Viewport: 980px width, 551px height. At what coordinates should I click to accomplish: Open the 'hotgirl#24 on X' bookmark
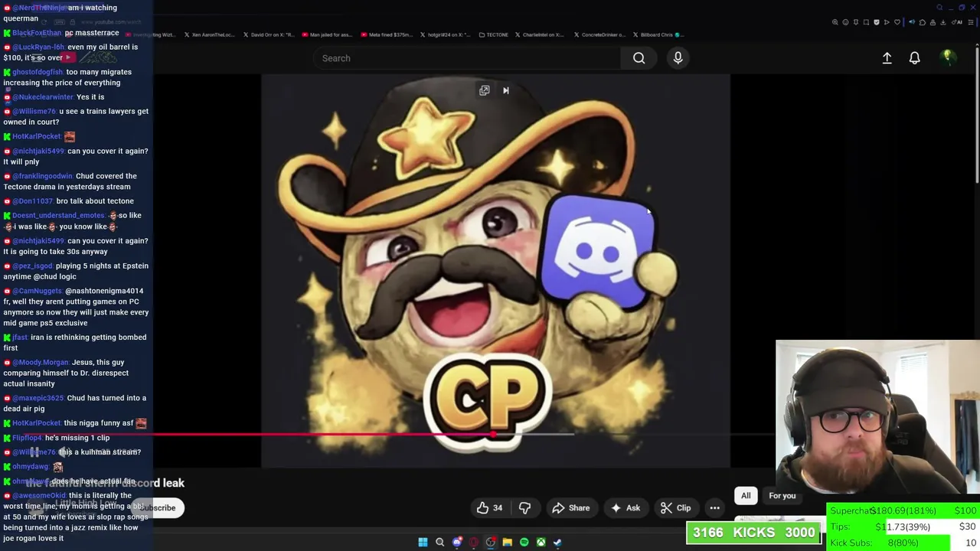[x=445, y=34]
